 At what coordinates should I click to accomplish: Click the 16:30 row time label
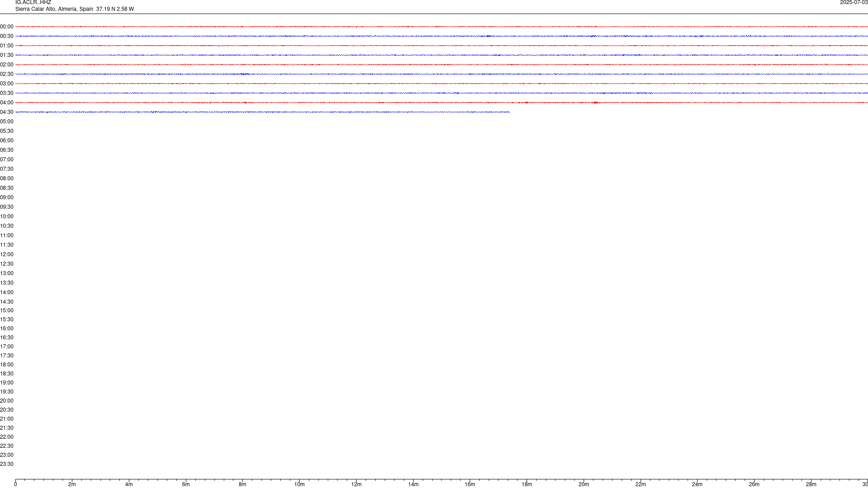click(x=7, y=338)
